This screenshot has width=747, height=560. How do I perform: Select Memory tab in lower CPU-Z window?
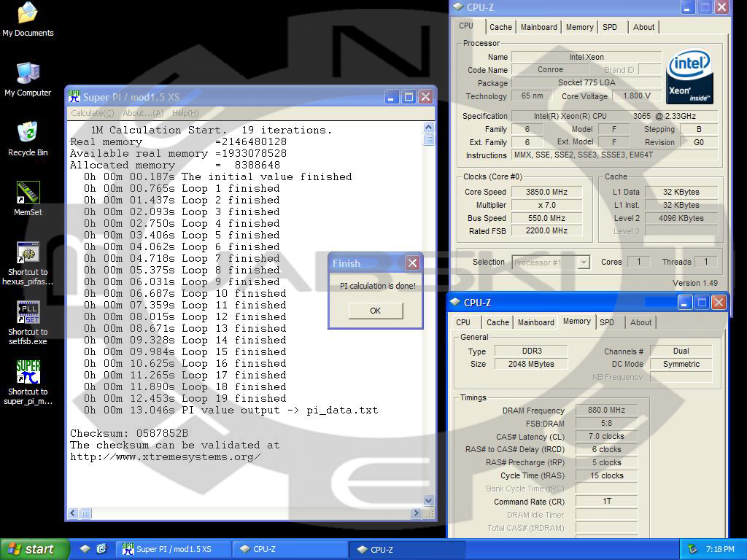click(577, 321)
